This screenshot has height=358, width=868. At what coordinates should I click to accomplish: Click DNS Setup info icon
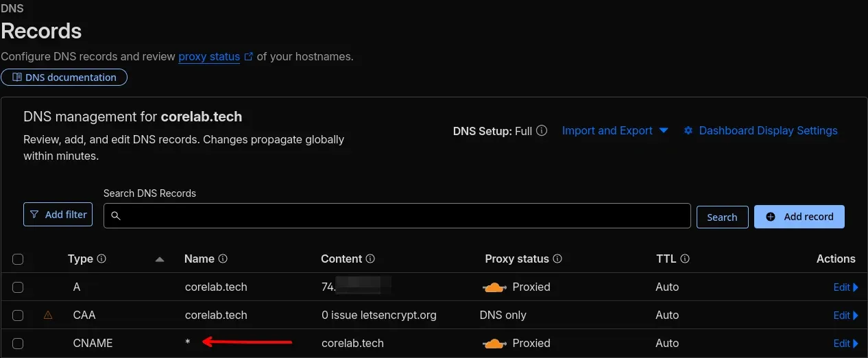[x=542, y=130]
